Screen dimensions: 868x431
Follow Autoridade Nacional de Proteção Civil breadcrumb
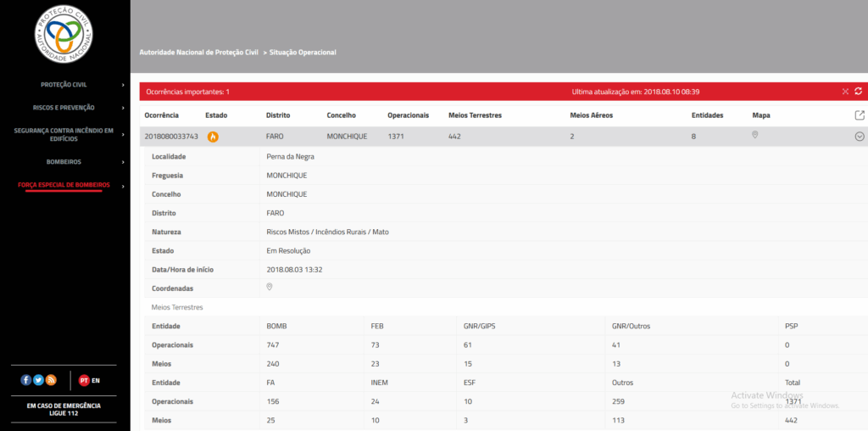tap(198, 52)
